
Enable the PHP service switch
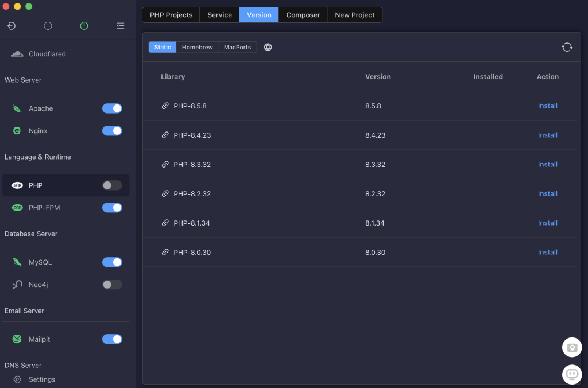pyautogui.click(x=112, y=185)
